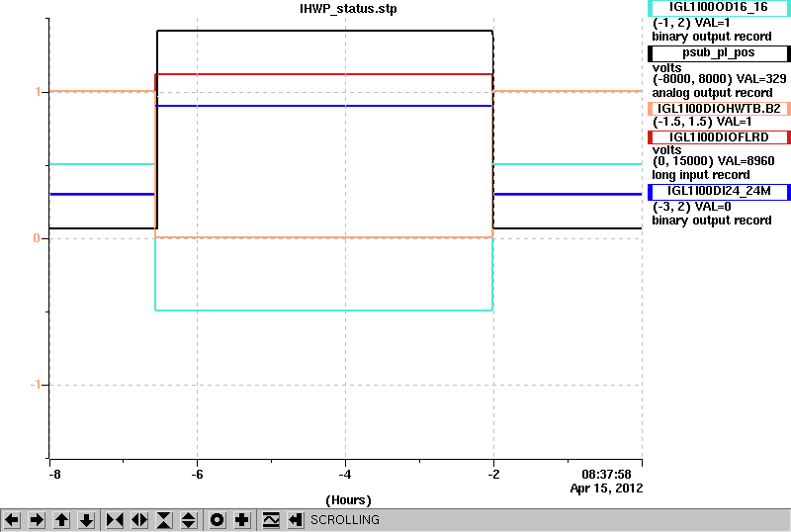Pan the plot up with the up arrow
This screenshot has height=532, width=791.
[61, 520]
